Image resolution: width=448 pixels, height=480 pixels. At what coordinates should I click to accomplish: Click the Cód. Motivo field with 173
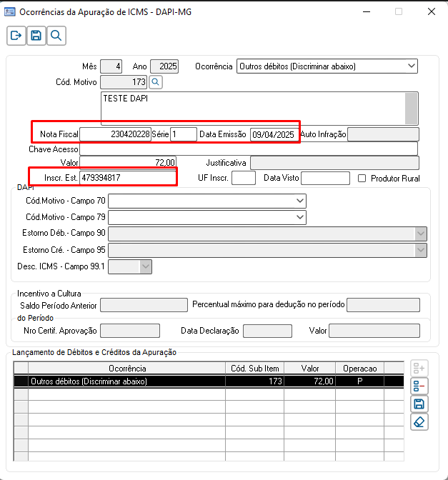[x=124, y=82]
